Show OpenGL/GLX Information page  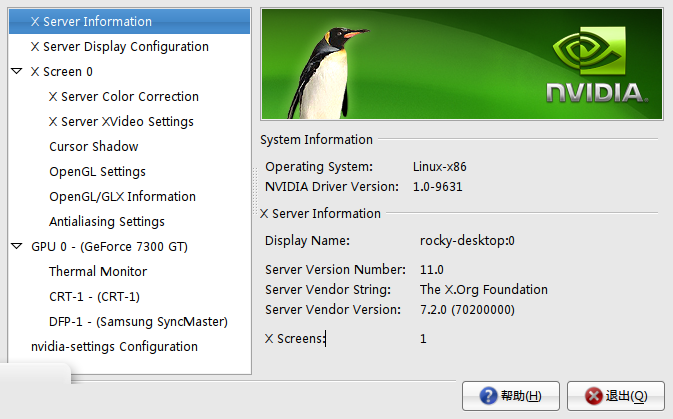click(x=122, y=197)
